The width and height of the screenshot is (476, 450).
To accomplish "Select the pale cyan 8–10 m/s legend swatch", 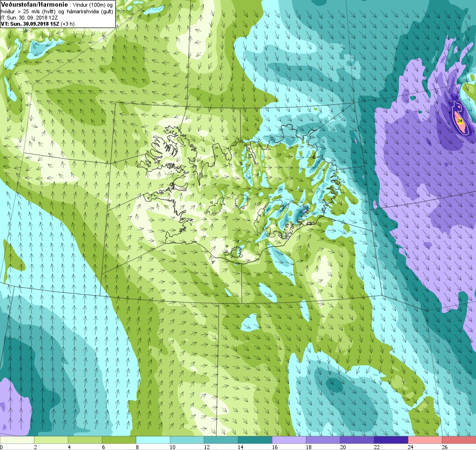I will click(153, 440).
